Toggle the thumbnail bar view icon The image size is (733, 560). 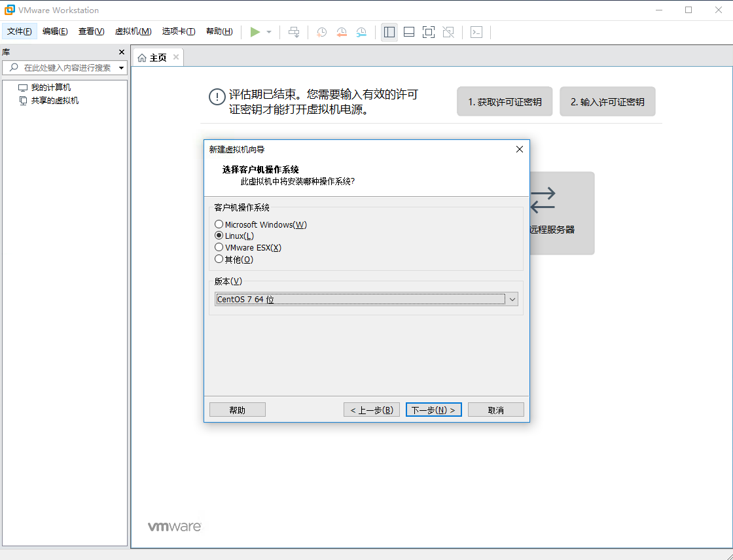(x=409, y=32)
